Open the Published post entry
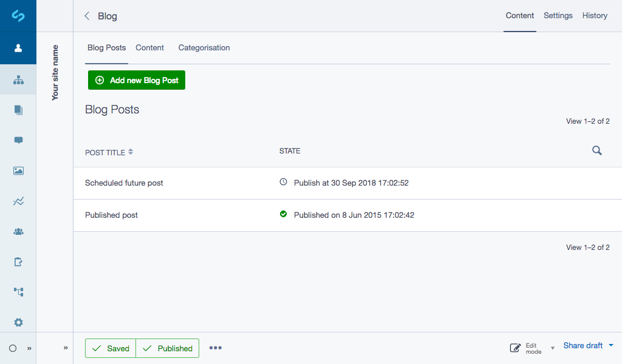Screen dimensions: 622x364 [111, 215]
